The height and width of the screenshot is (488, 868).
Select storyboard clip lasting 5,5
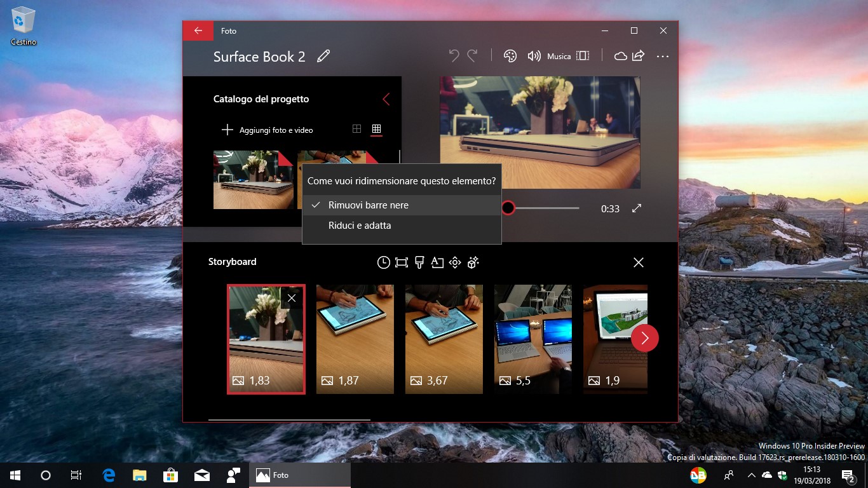pos(533,339)
